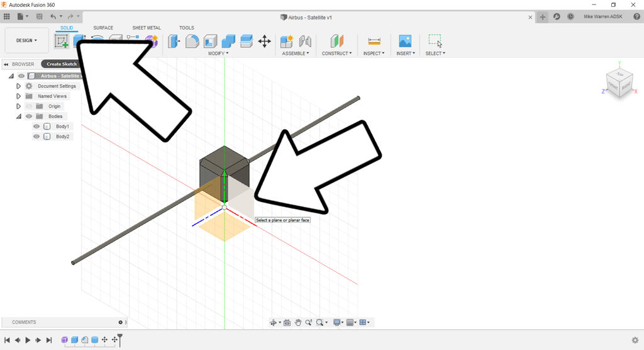Select the Fit zoom window tool
The height and width of the screenshot is (350, 644).
(x=319, y=322)
